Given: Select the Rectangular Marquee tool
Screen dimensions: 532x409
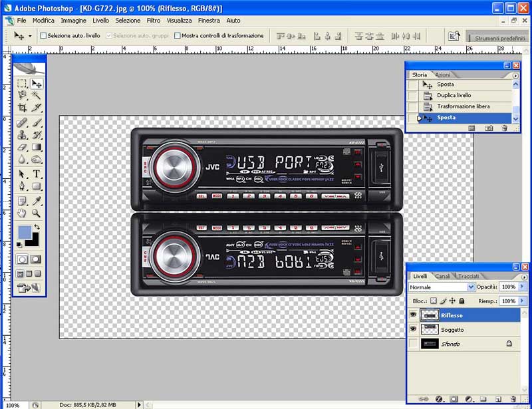Looking at the screenshot, I should click(x=22, y=83).
